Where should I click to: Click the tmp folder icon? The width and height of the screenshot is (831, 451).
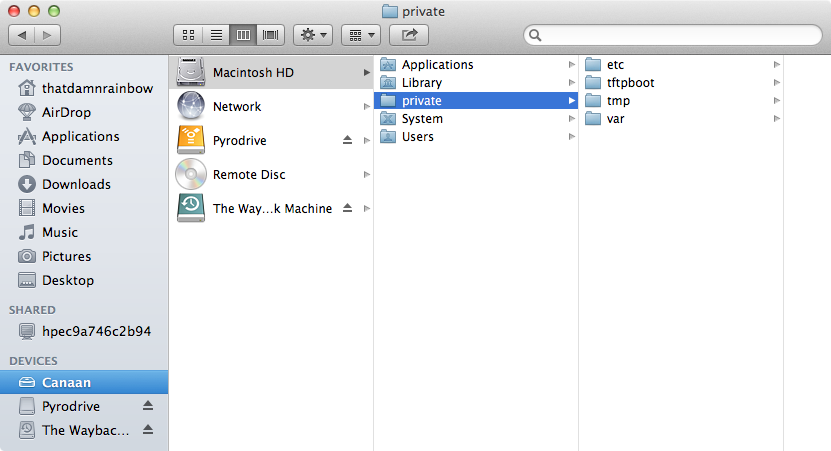point(593,101)
